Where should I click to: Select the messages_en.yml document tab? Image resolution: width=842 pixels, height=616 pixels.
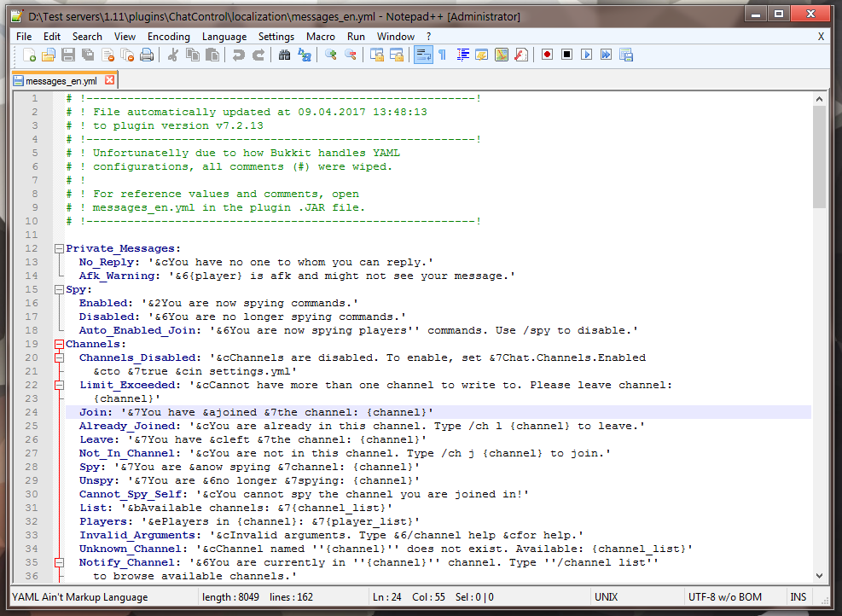[x=61, y=80]
